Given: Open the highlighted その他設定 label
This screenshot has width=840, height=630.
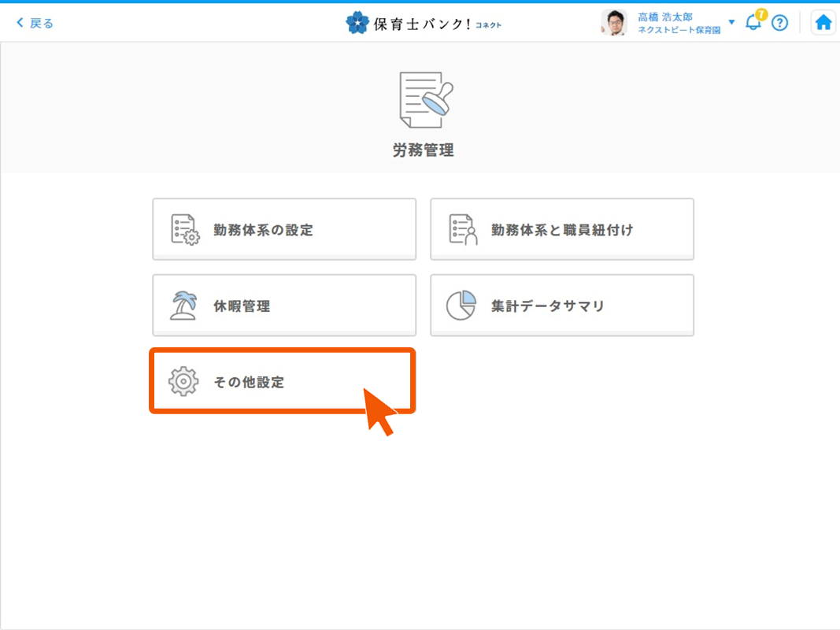Looking at the screenshot, I should pyautogui.click(x=249, y=382).
